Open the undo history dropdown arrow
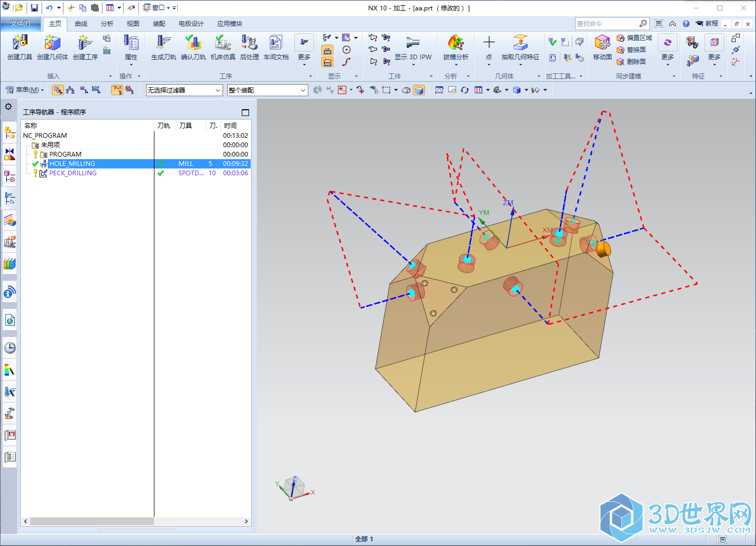 (59, 8)
